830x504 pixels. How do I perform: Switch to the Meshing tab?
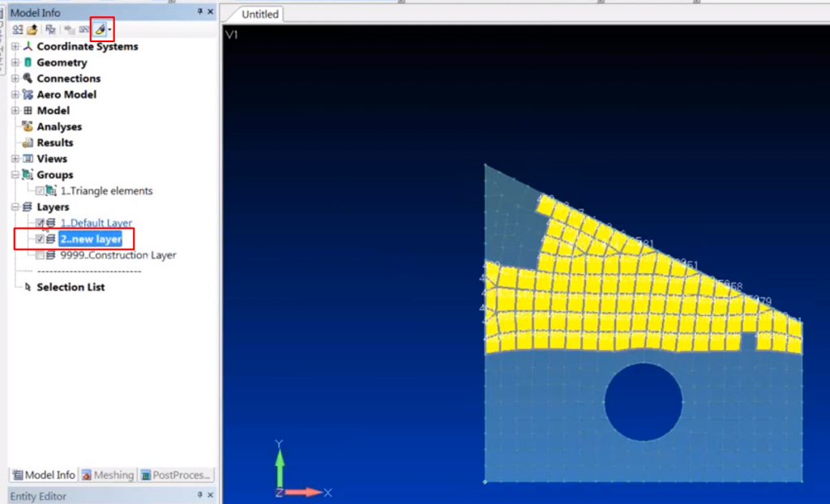click(x=108, y=475)
